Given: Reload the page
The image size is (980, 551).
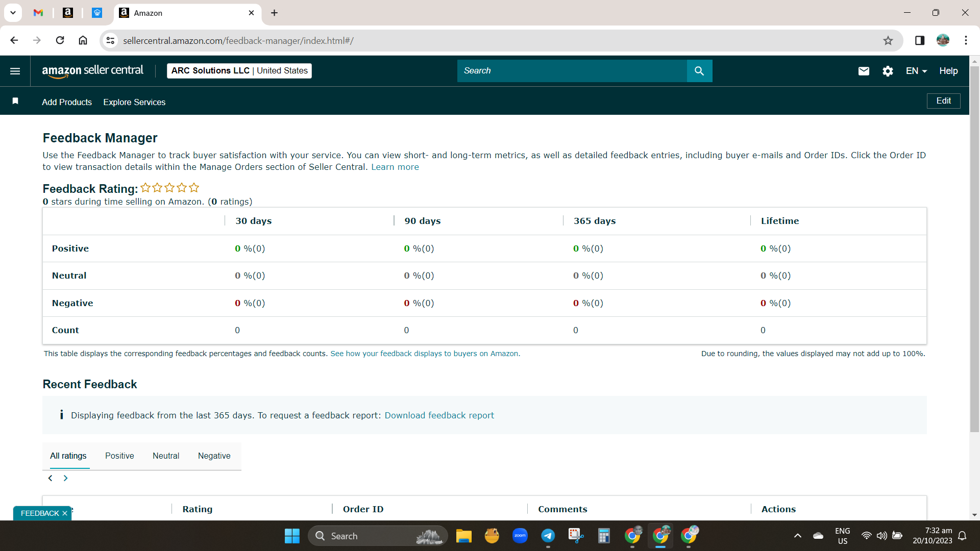Looking at the screenshot, I should coord(60,40).
